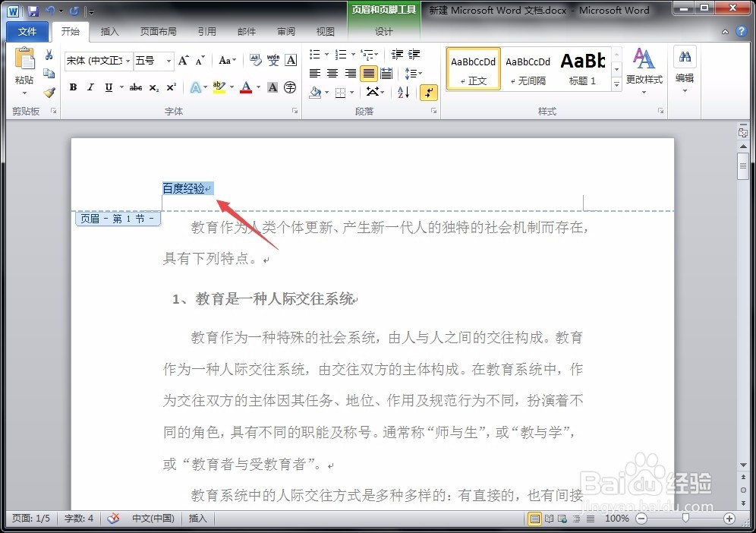The width and height of the screenshot is (756, 533).
Task: Switch to the 插入 Insert tab
Action: (109, 31)
